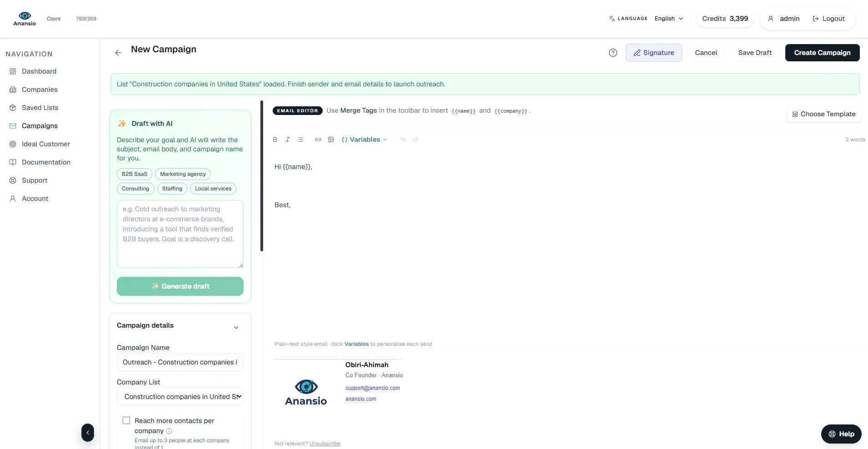Open Dashboard from navigation
This screenshot has height=449, width=868.
pos(39,71)
